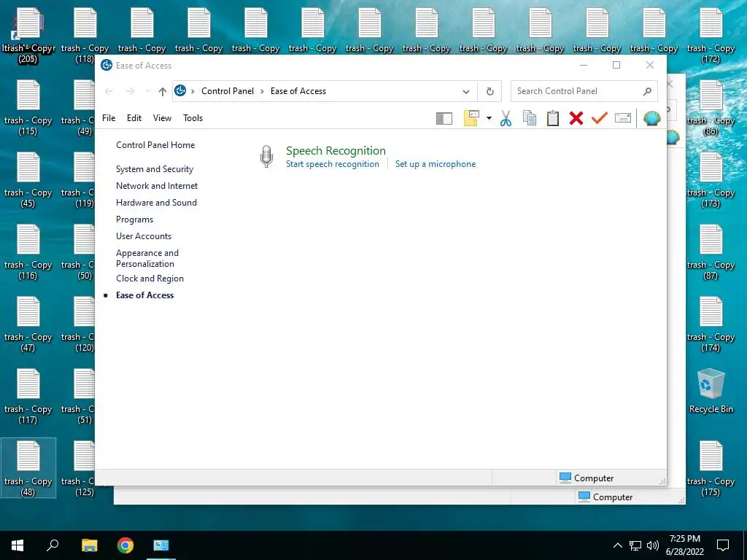Expand chevron before Control Panel breadcrumb
747x560 pixels.
(193, 91)
